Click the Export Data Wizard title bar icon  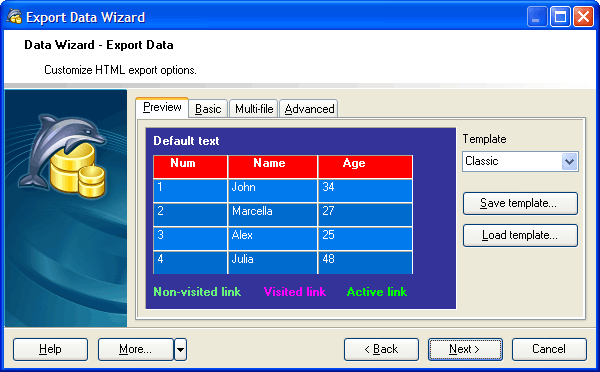pyautogui.click(x=14, y=17)
